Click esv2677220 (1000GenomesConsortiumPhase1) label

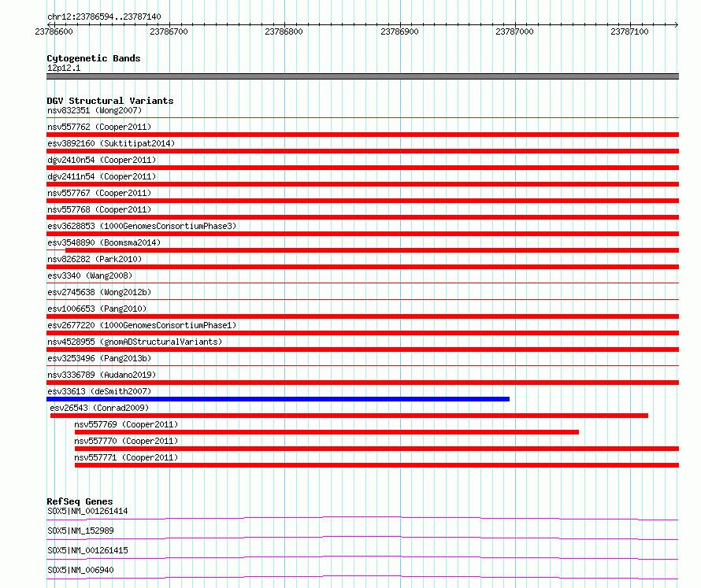pos(142,325)
